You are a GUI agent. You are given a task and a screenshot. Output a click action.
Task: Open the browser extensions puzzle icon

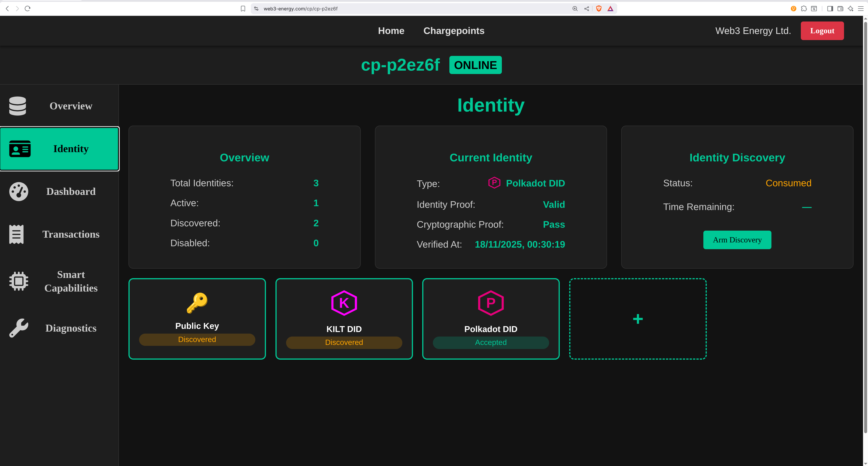click(x=804, y=9)
